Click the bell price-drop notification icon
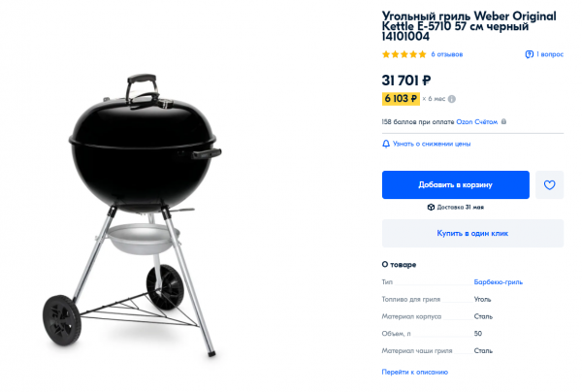Screen dimensions: 582x392 point(386,144)
